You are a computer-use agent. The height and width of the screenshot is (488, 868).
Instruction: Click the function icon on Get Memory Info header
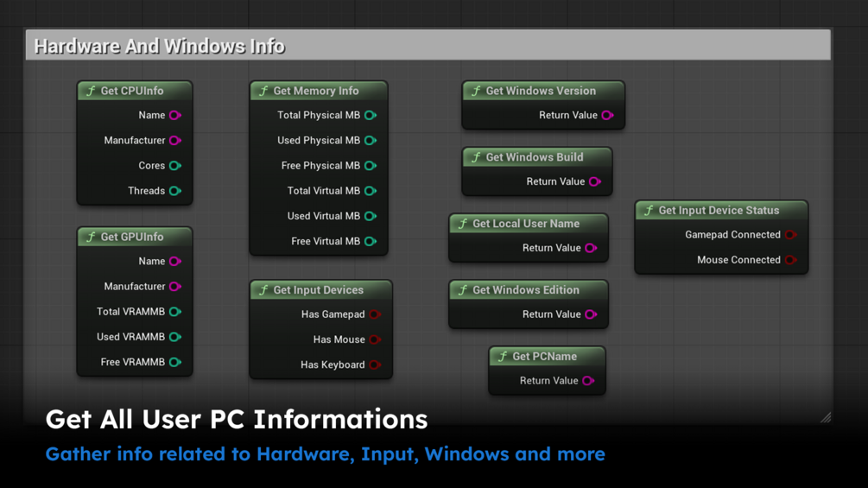(x=264, y=91)
